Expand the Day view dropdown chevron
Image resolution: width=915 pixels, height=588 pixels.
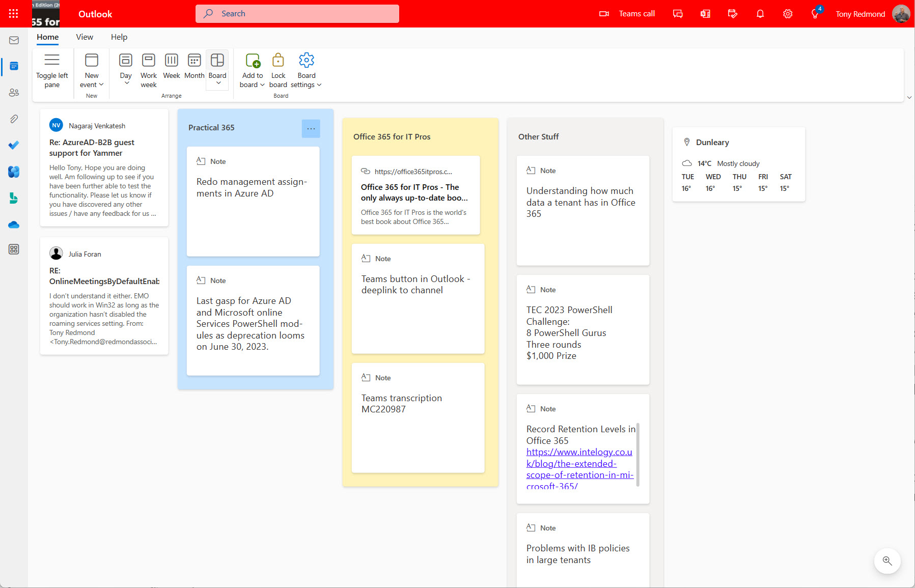coord(126,83)
